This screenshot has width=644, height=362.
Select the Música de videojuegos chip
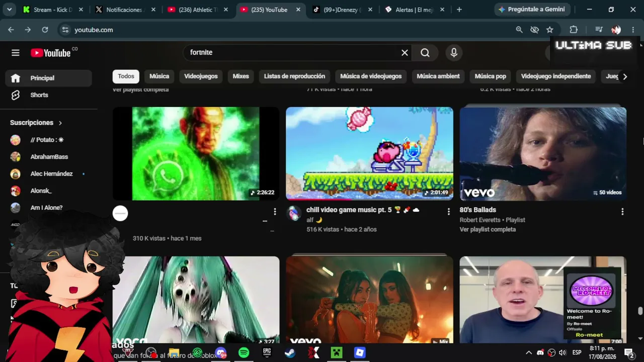click(x=371, y=76)
